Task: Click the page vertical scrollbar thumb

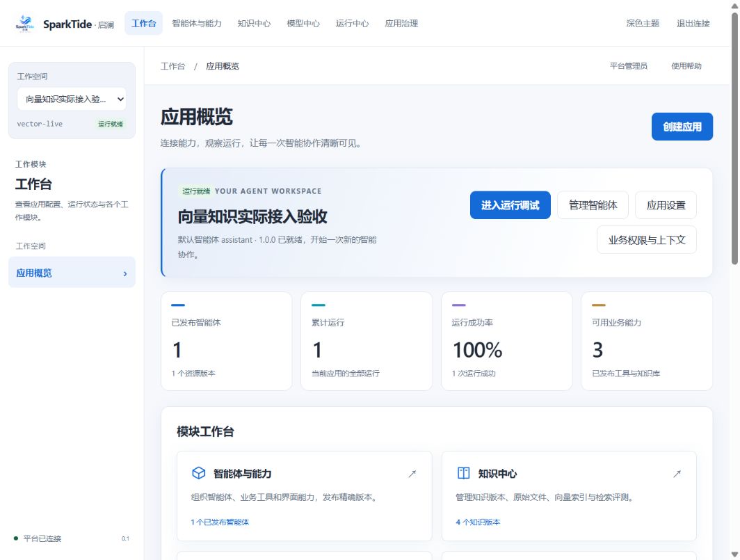Action: [x=735, y=138]
